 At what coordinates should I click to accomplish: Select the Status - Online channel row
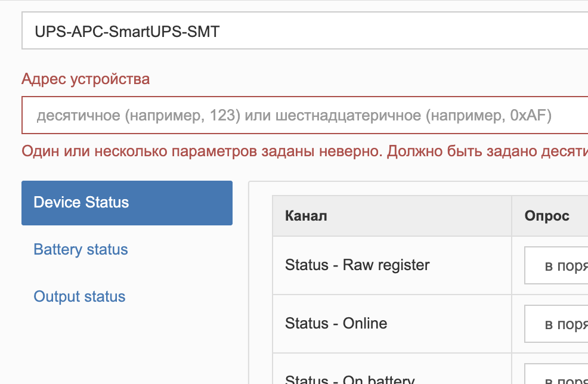430,324
